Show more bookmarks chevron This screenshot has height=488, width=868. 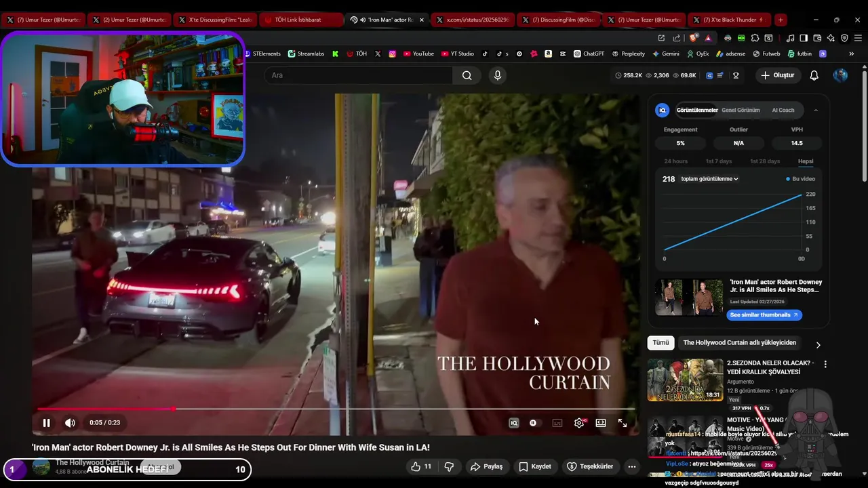[852, 54]
